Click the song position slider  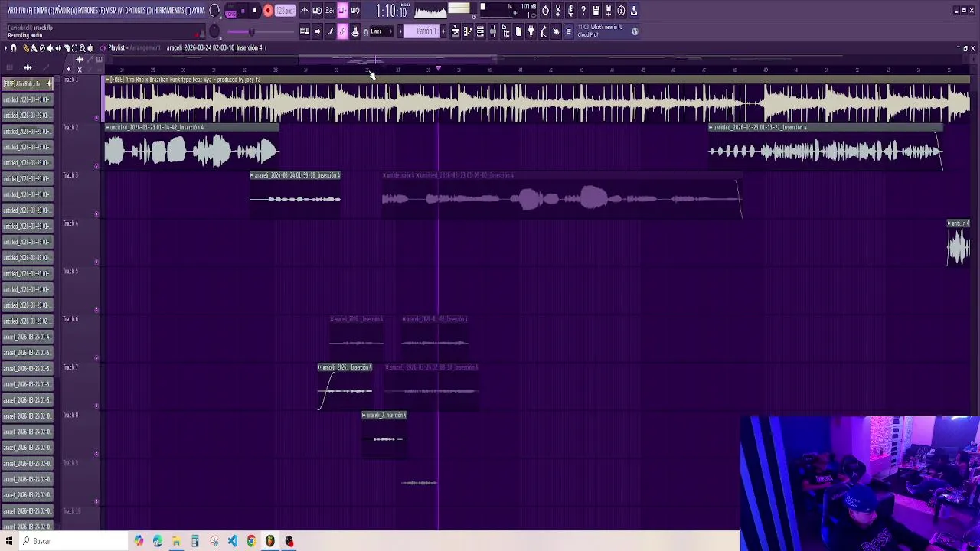point(260,31)
